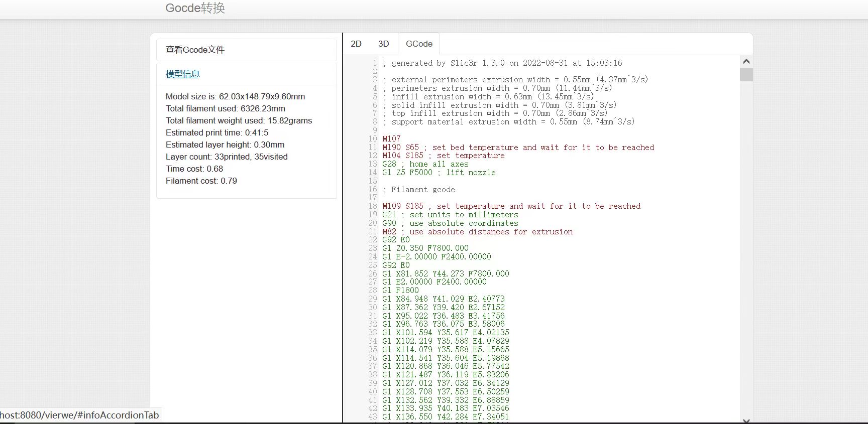Viewport: 868px width, 424px height.
Task: Click the M107 code line
Action: click(x=391, y=138)
